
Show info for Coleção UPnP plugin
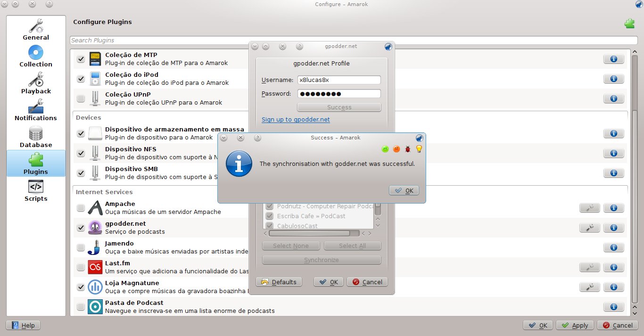(613, 98)
